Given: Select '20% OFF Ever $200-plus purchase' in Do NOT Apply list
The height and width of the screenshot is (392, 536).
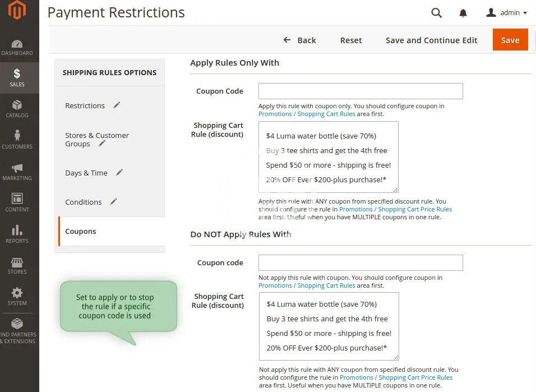Looking at the screenshot, I should 327,348.
